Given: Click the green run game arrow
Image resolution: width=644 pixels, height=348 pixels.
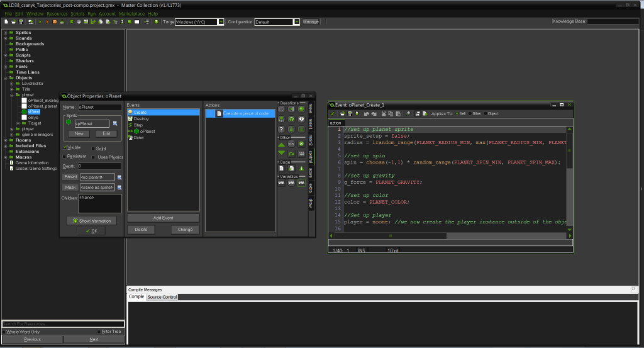Looking at the screenshot, I should point(40,21).
